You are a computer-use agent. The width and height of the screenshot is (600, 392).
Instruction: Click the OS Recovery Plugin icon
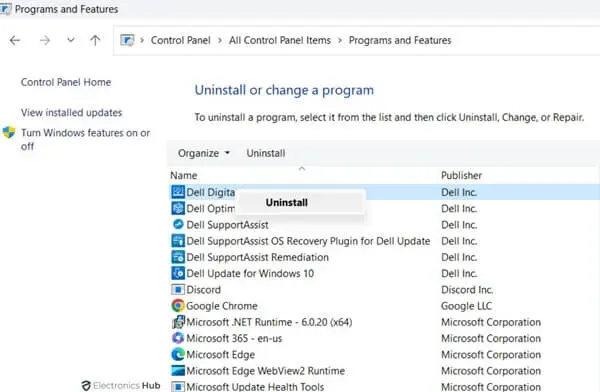[178, 241]
